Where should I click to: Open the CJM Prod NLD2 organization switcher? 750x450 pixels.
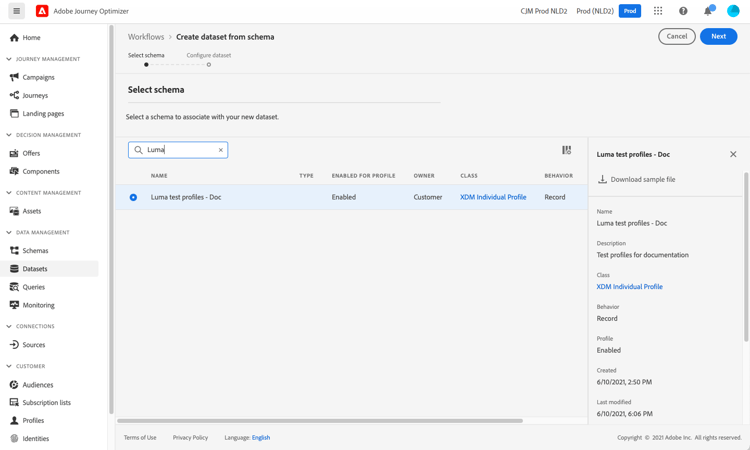(x=544, y=11)
